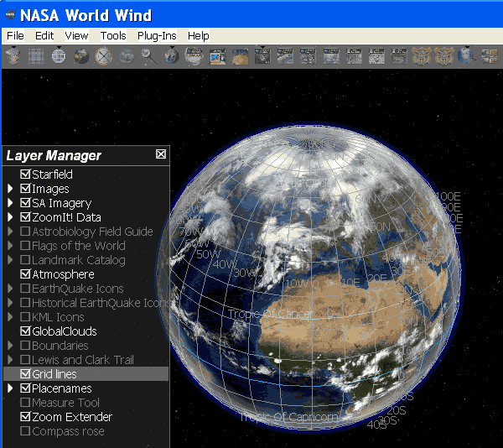The height and width of the screenshot is (448, 503).
Task: Disable the Atmosphere layer checkbox
Action: 25,274
